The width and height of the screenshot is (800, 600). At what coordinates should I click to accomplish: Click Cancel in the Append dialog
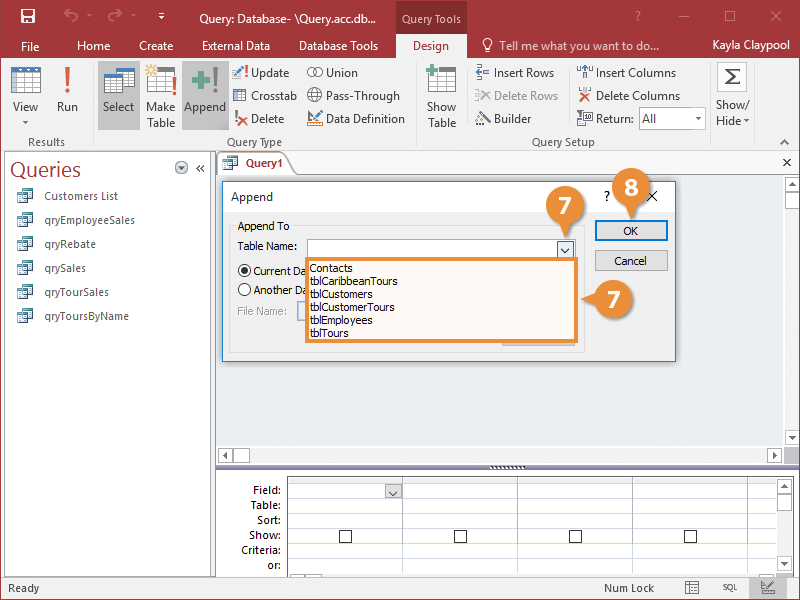click(x=631, y=261)
